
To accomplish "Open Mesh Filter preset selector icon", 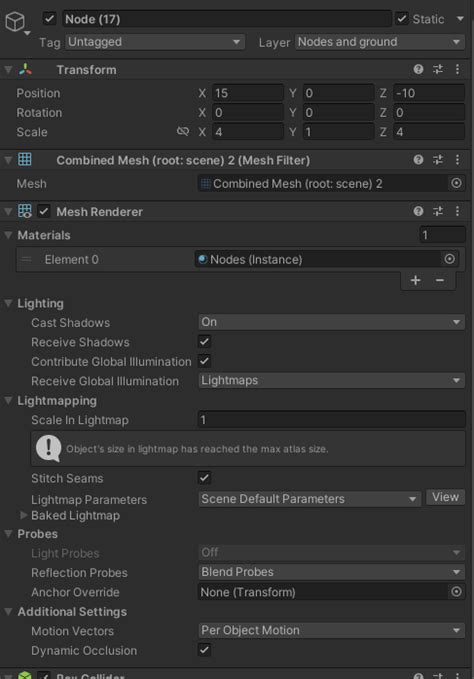I will [x=438, y=160].
